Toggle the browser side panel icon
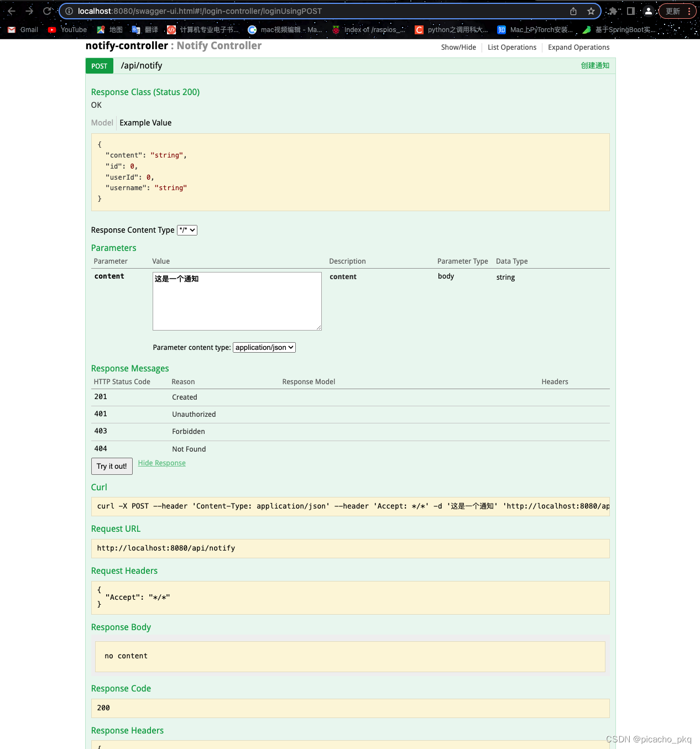The height and width of the screenshot is (749, 700). (x=630, y=11)
